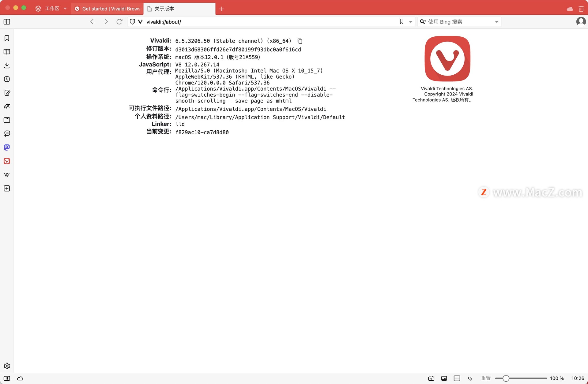Open the Downloads panel

coord(7,65)
